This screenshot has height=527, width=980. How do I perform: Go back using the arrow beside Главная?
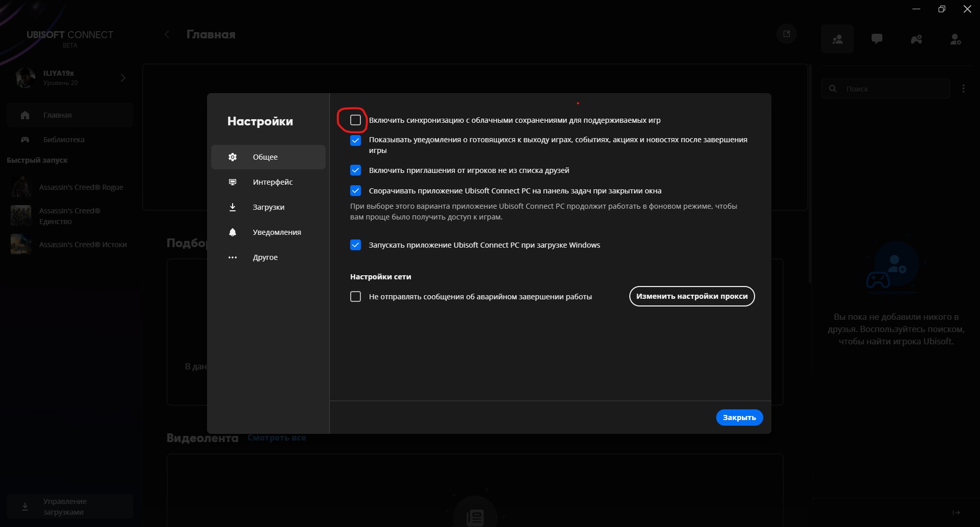(x=167, y=34)
